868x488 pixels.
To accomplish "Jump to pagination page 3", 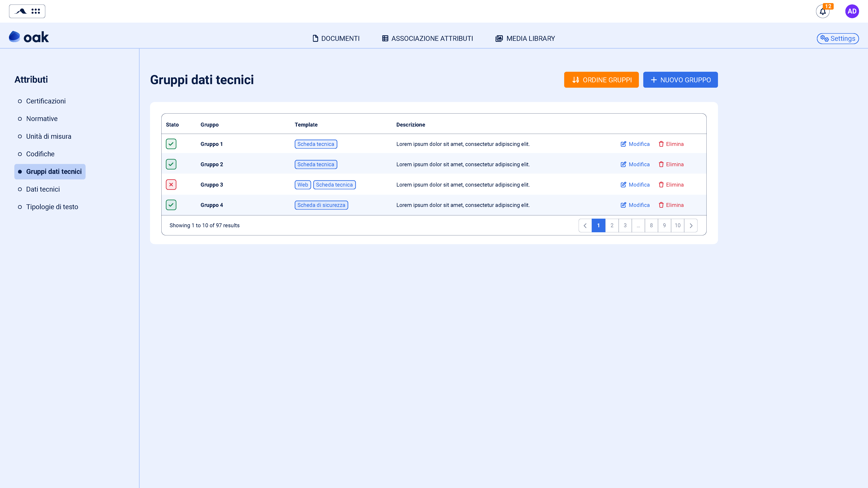I will [625, 226].
